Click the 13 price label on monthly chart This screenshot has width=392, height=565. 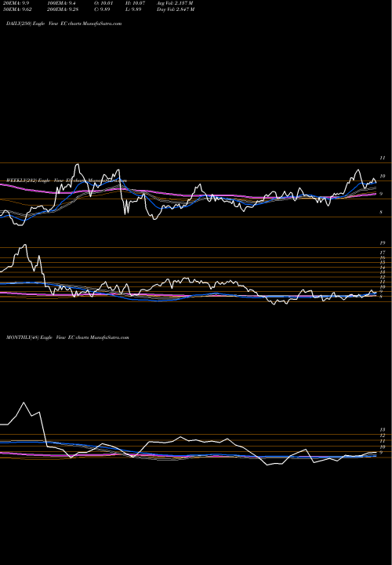click(x=383, y=430)
